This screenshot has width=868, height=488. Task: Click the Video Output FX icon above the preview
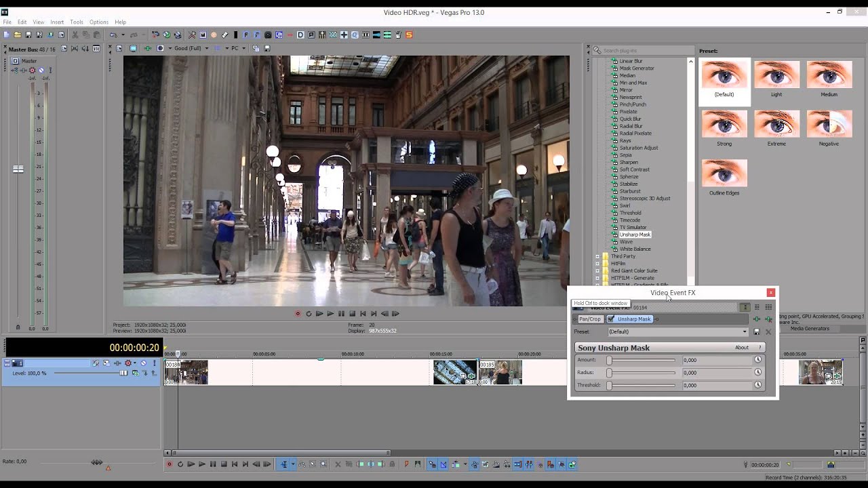(147, 48)
